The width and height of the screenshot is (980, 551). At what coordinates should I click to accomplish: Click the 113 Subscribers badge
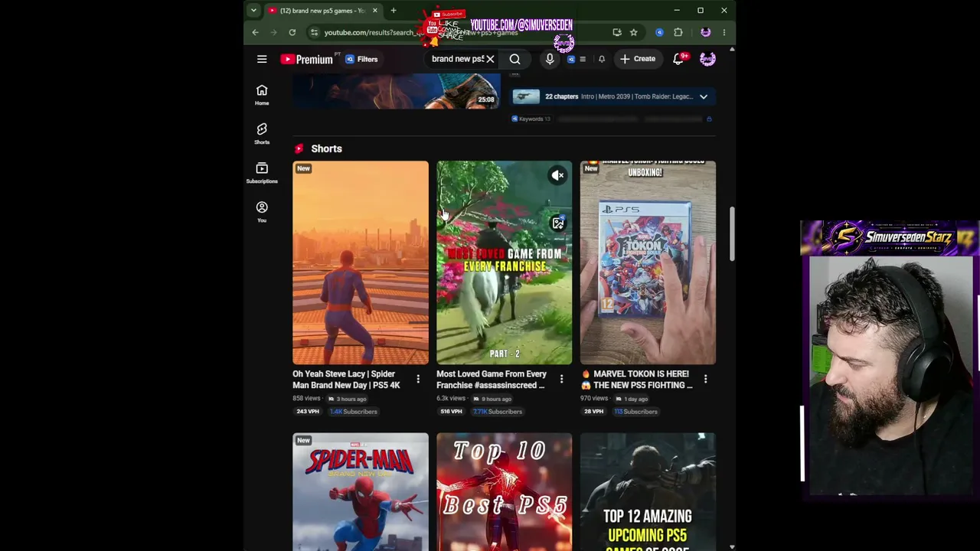(635, 412)
